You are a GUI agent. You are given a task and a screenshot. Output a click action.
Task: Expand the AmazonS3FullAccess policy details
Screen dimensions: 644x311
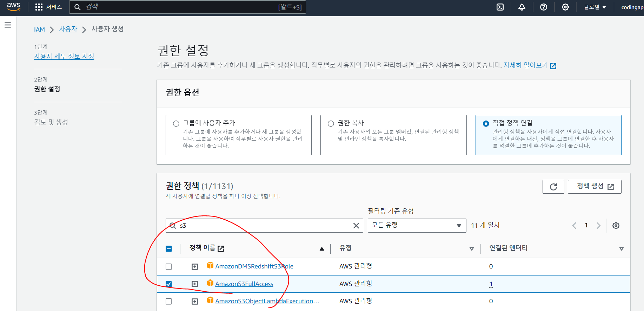point(195,284)
